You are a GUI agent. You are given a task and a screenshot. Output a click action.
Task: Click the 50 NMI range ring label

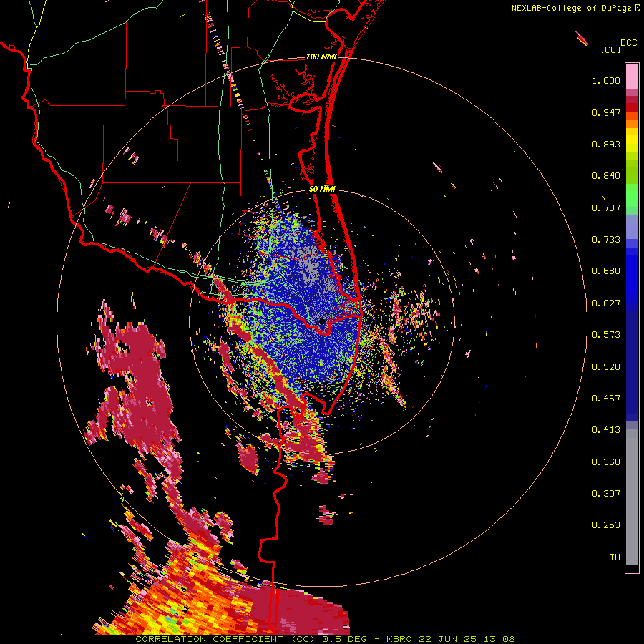coord(323,189)
